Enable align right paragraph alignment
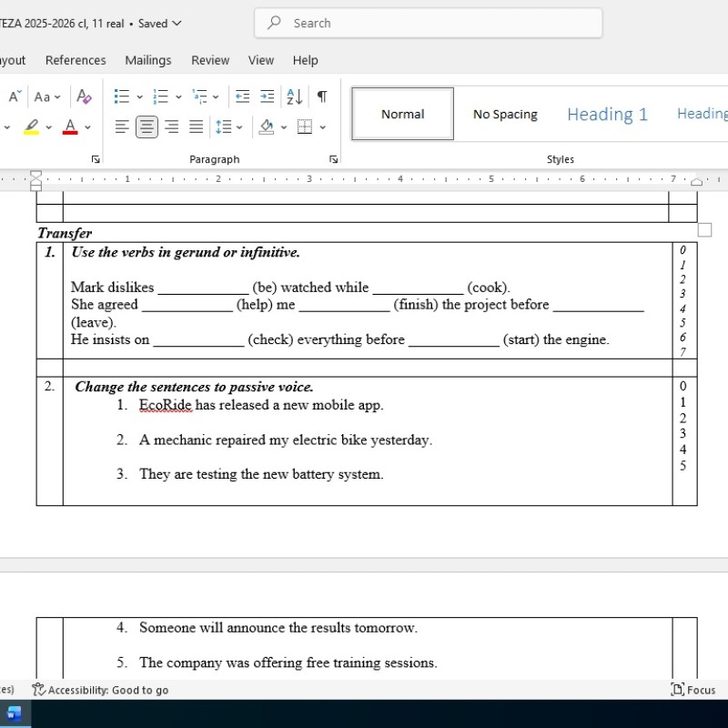 pos(171,126)
